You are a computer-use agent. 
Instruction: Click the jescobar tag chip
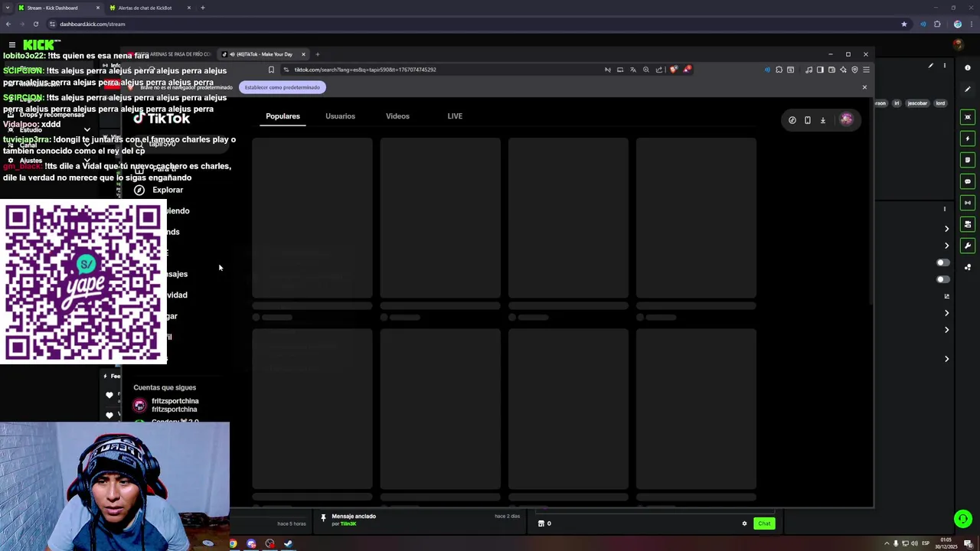click(x=917, y=103)
